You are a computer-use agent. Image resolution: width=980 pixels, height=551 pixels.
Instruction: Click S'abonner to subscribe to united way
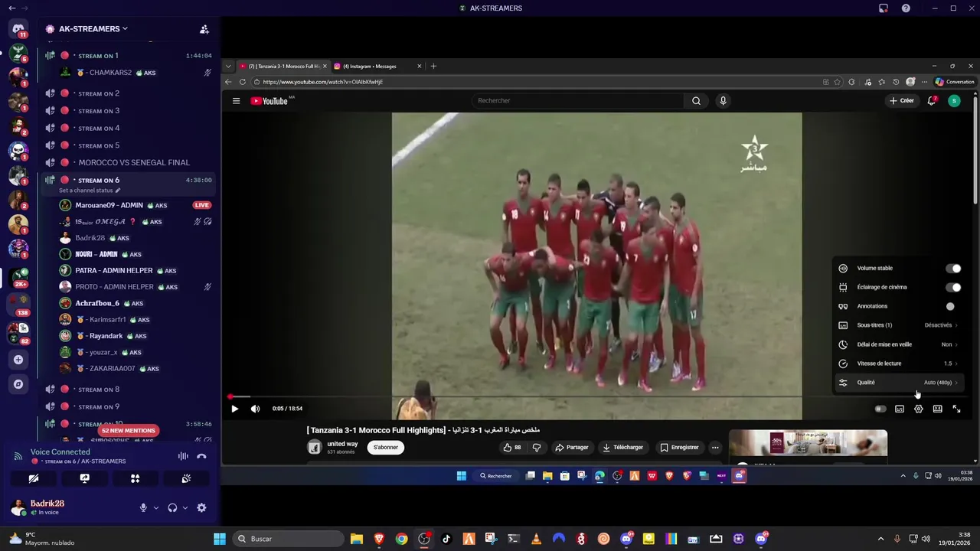[x=386, y=448]
